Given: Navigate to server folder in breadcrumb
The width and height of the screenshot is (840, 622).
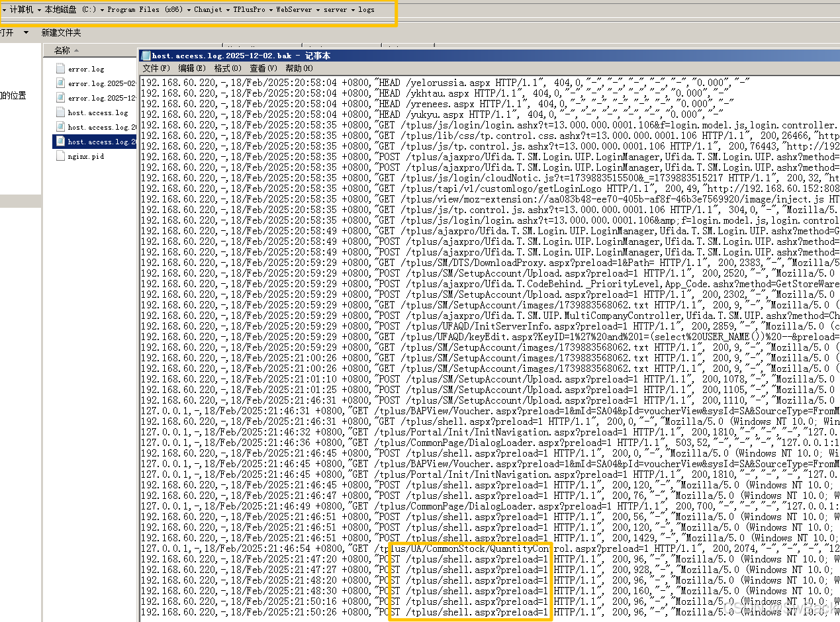Looking at the screenshot, I should 336,10.
